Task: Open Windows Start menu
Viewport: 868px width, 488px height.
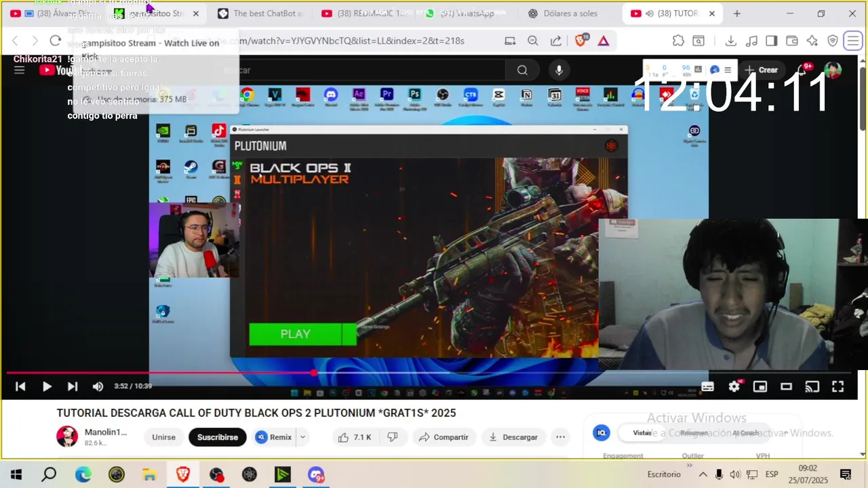Action: (x=16, y=474)
